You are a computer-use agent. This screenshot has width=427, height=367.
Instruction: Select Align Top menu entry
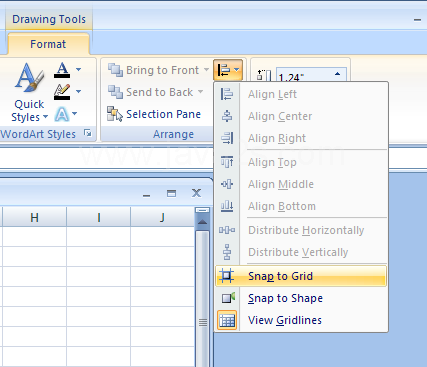302,162
